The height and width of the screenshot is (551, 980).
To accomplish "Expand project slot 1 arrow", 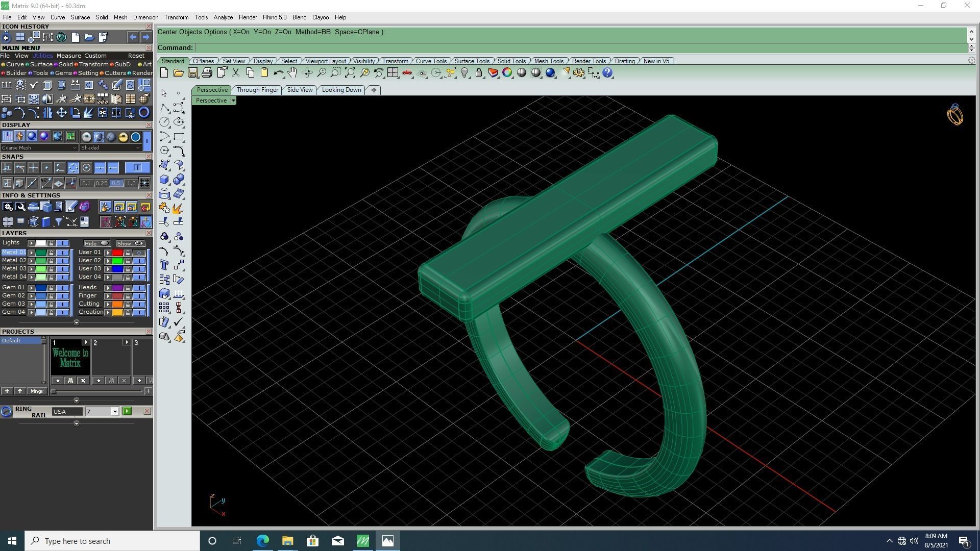I will point(85,342).
